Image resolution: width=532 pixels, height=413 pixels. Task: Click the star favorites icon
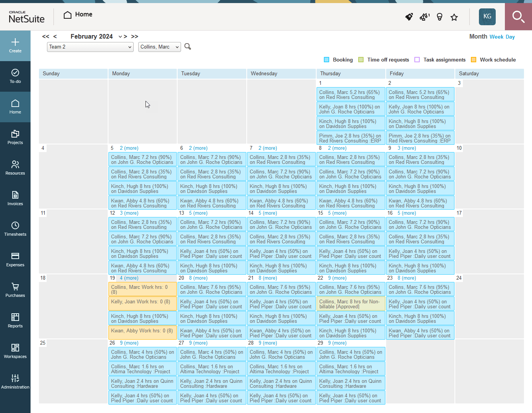(x=454, y=17)
